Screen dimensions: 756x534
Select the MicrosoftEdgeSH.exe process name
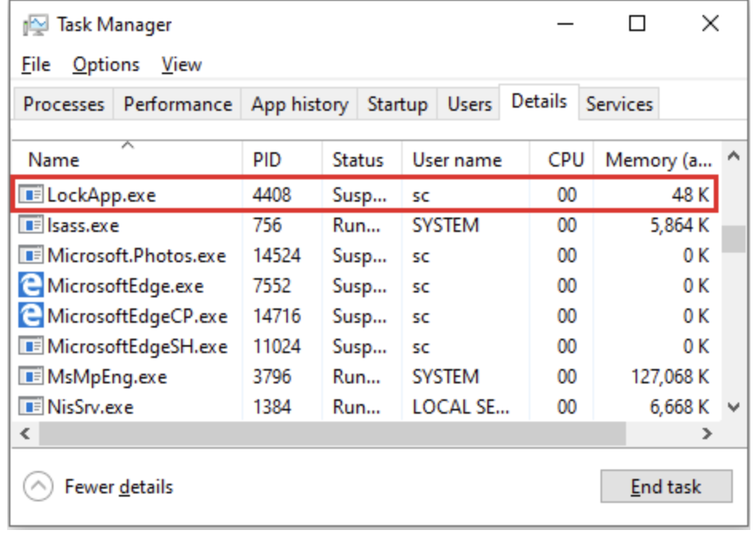pyautogui.click(x=137, y=347)
